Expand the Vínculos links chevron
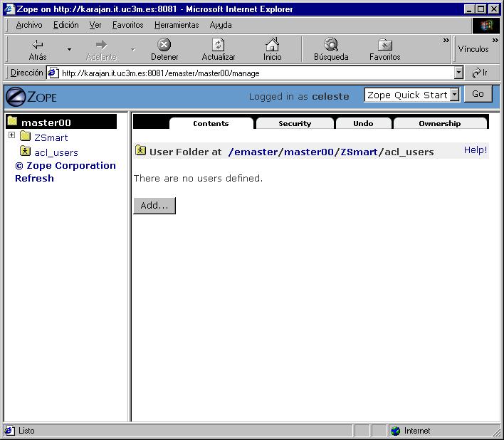 coord(495,41)
